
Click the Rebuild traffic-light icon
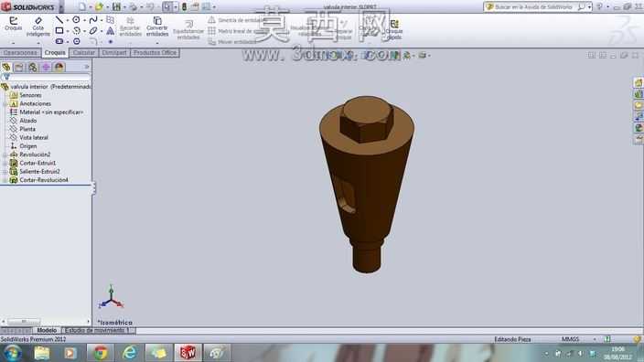(184, 6)
